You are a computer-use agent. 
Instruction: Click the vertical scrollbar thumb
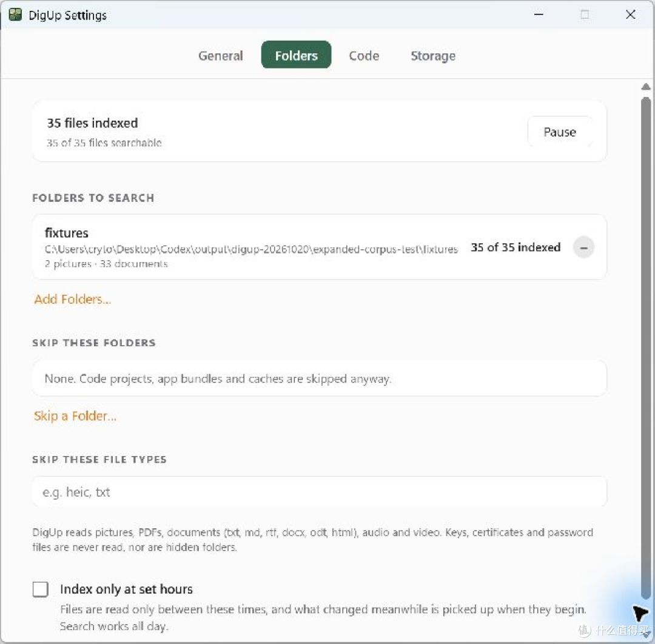646,348
